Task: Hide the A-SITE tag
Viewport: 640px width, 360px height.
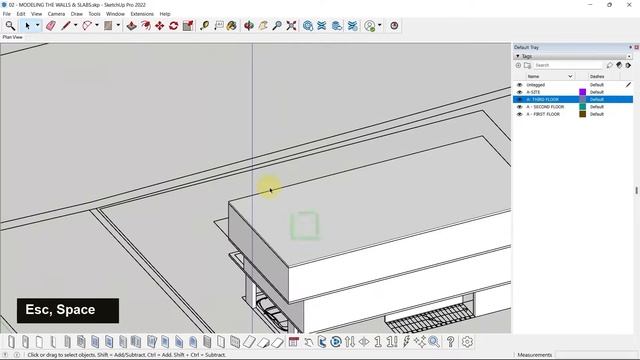Action: tap(519, 92)
